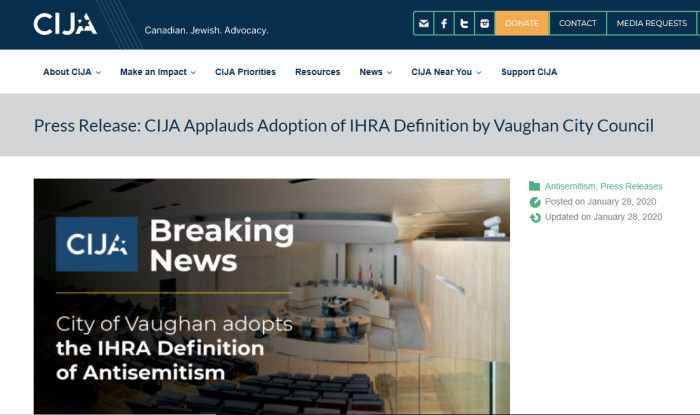Click the 'Canadian. Jewish. Advocacy.' tagline
This screenshot has height=415, width=700.
coord(206,30)
